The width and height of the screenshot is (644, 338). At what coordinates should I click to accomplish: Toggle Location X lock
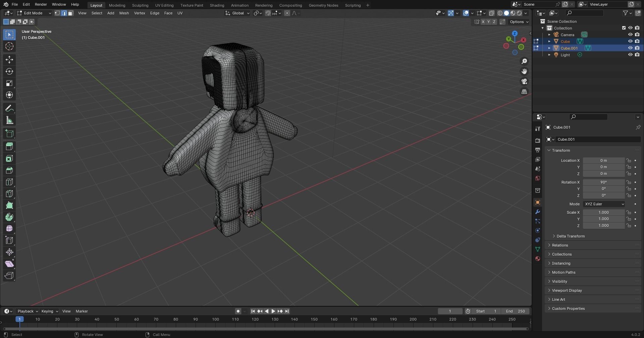[x=629, y=160]
